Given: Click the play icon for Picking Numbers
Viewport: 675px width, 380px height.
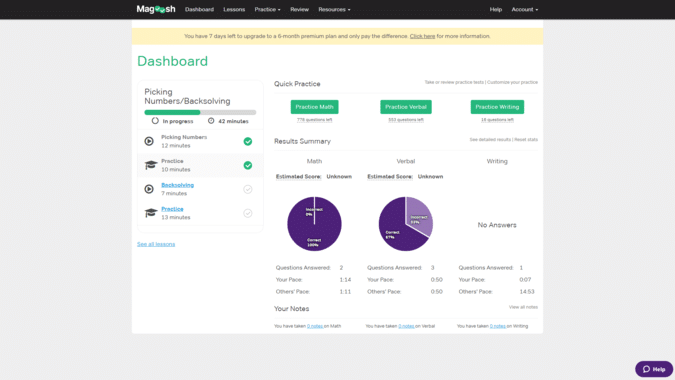Looking at the screenshot, I should (x=149, y=141).
